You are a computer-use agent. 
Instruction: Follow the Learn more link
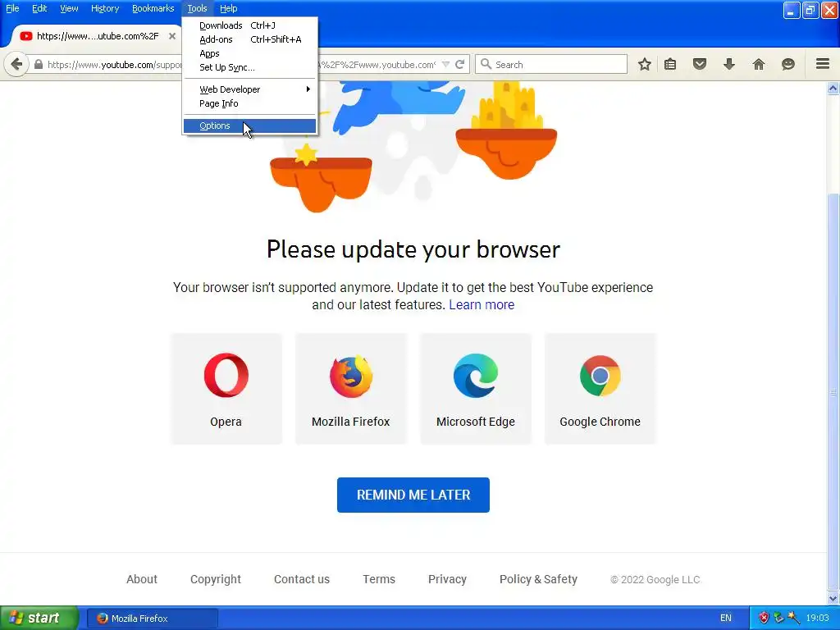click(481, 305)
